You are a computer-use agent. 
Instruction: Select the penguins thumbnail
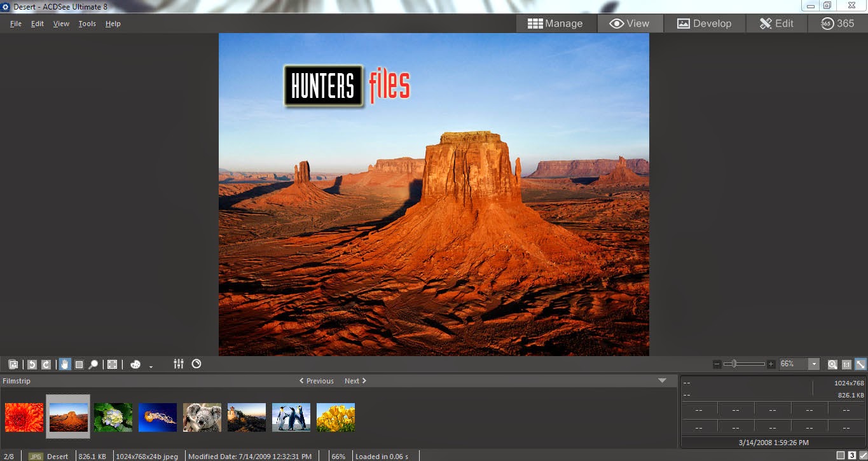291,417
